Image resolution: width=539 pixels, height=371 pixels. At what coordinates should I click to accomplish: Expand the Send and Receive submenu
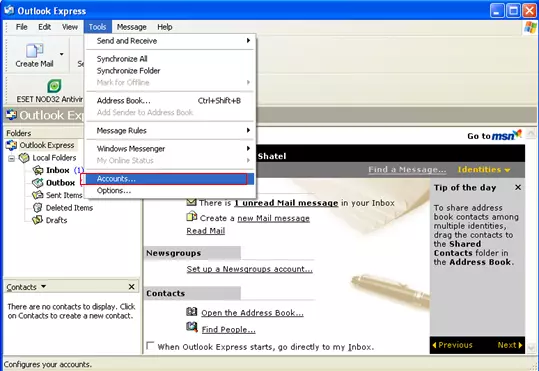coord(248,41)
